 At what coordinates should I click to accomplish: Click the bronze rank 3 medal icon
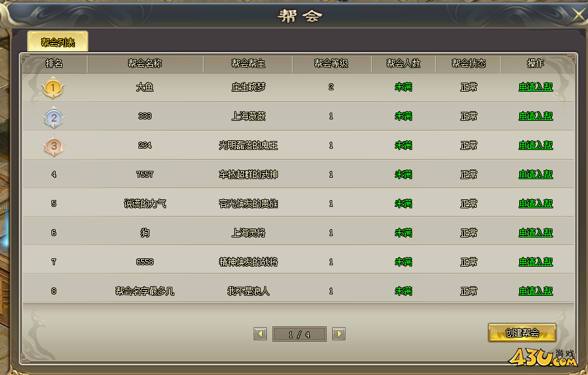tap(54, 146)
